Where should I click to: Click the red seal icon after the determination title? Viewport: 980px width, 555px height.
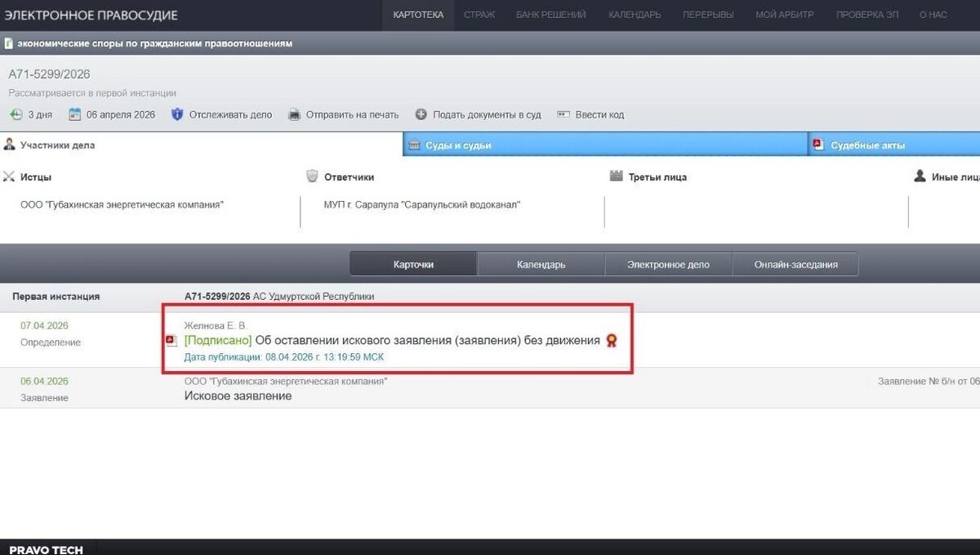pyautogui.click(x=611, y=341)
